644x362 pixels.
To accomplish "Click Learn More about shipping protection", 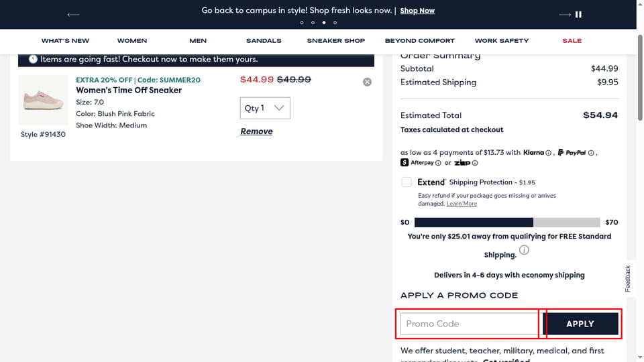I will click(462, 204).
